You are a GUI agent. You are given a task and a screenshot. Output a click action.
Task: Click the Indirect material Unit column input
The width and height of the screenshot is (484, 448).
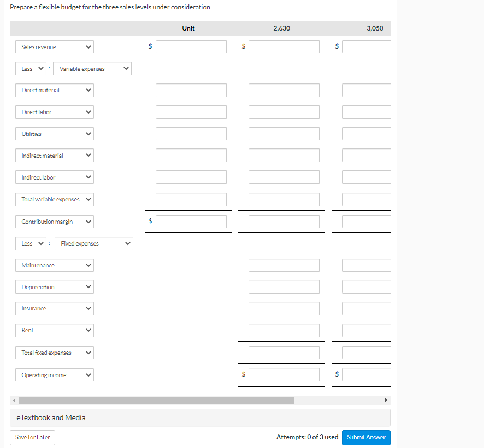pos(191,156)
